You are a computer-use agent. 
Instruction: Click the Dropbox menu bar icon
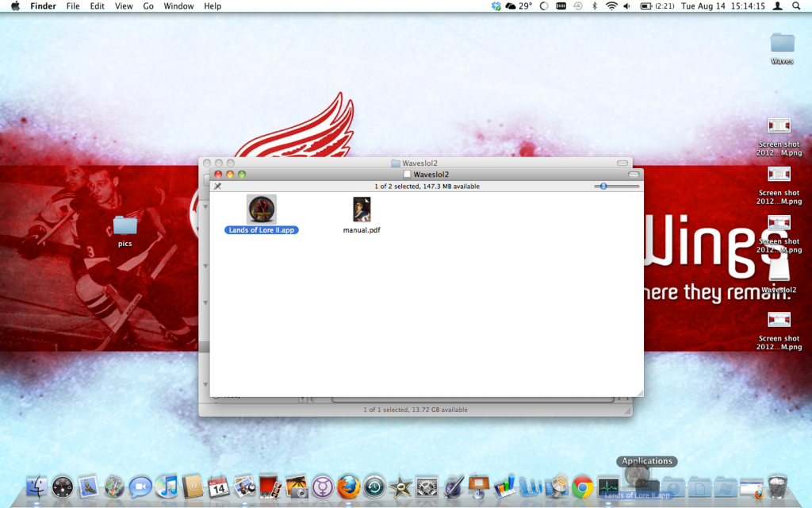coord(496,6)
